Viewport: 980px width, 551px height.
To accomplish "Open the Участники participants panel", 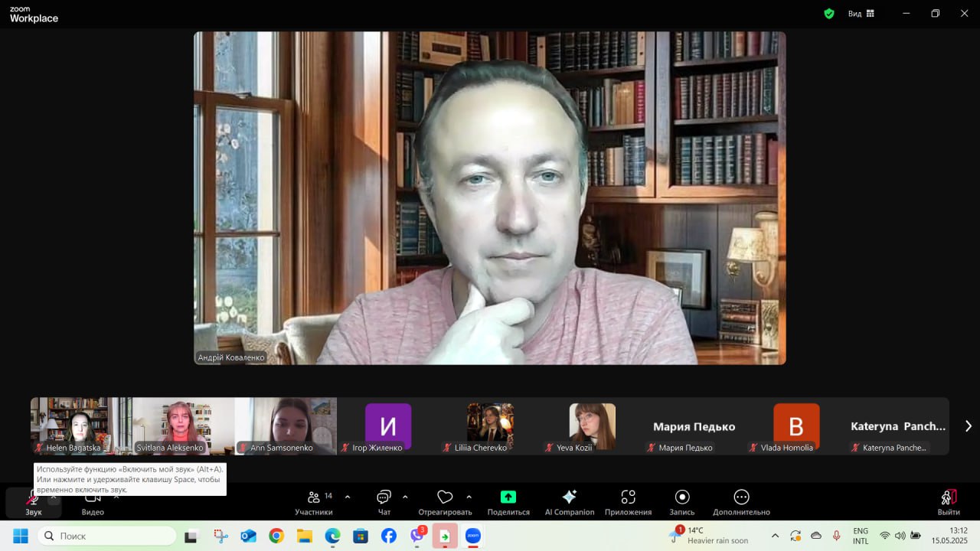I will (314, 503).
